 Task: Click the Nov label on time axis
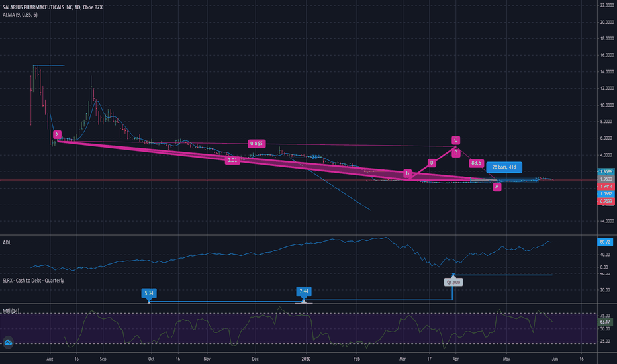[x=207, y=359]
